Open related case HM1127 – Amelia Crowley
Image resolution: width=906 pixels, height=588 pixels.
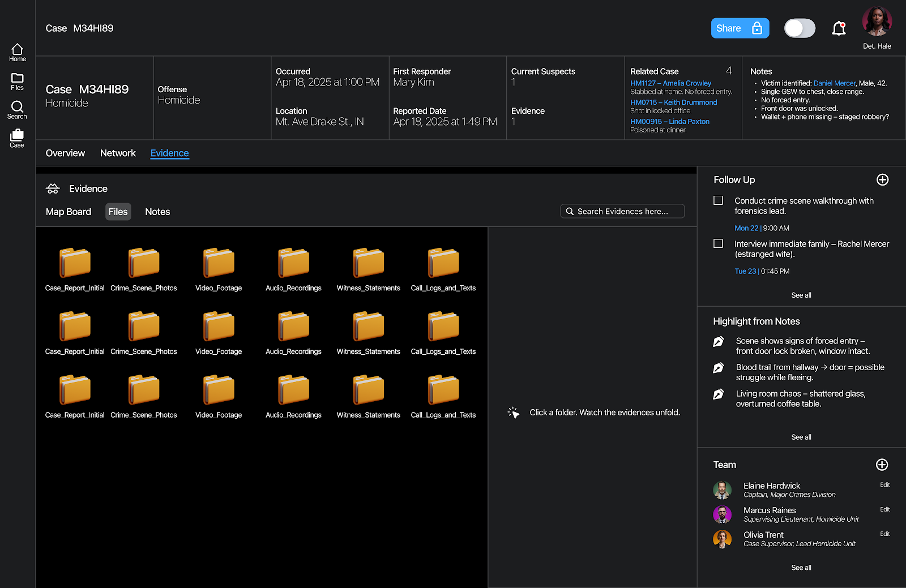point(670,83)
